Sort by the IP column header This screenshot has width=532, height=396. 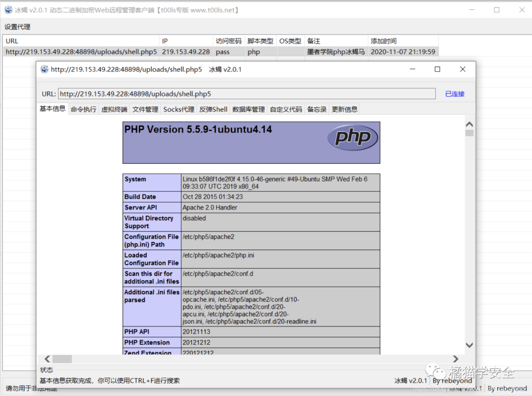(x=186, y=41)
